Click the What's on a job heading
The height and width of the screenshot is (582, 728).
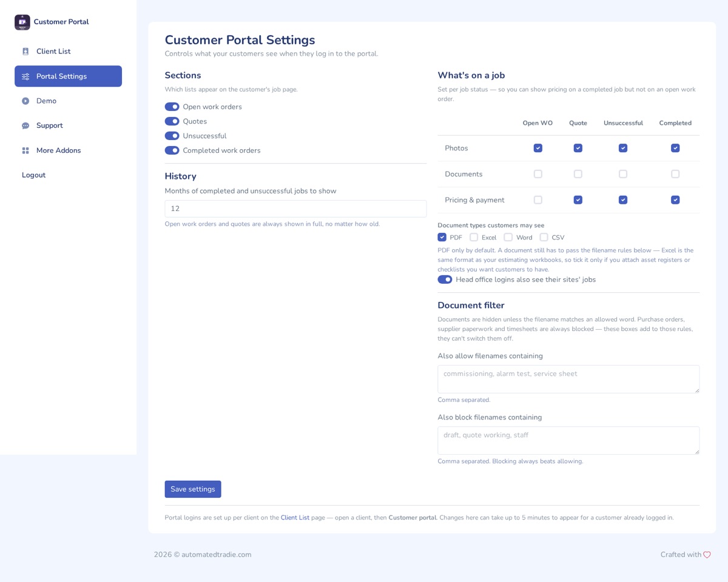coord(471,76)
